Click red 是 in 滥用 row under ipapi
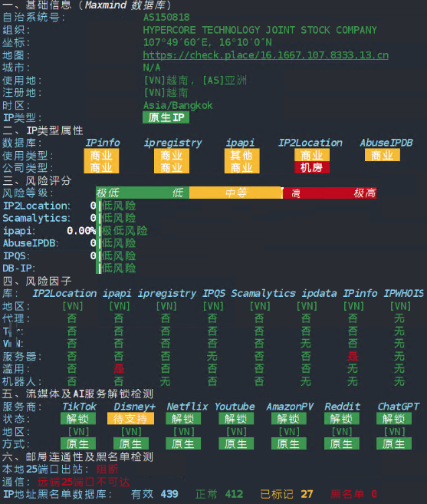Image resolution: width=427 pixels, height=504 pixels. [x=119, y=369]
